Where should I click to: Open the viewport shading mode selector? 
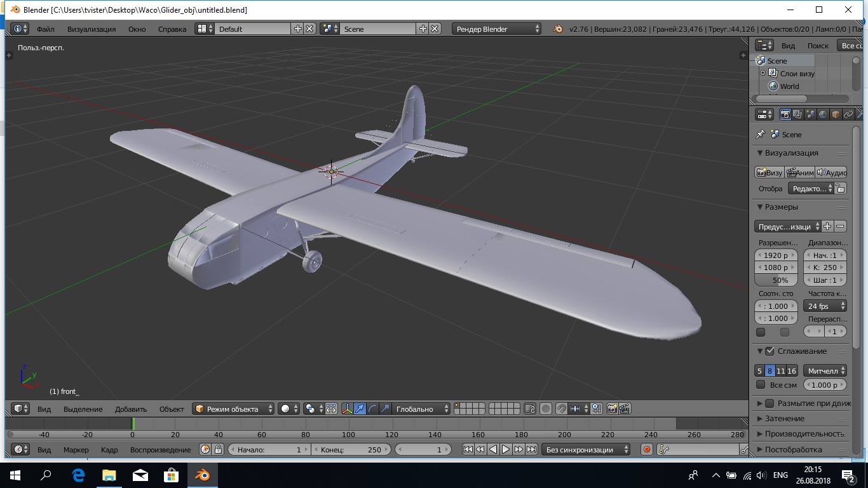click(x=288, y=409)
